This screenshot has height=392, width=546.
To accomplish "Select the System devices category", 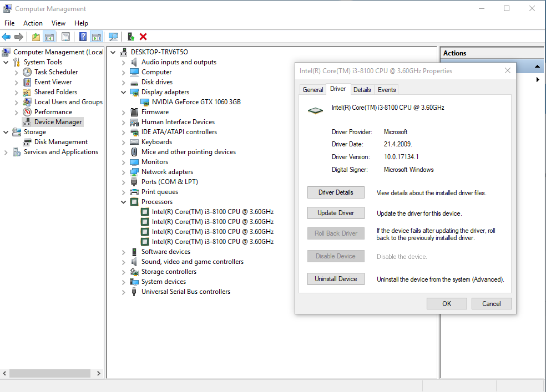I will pos(163,282).
